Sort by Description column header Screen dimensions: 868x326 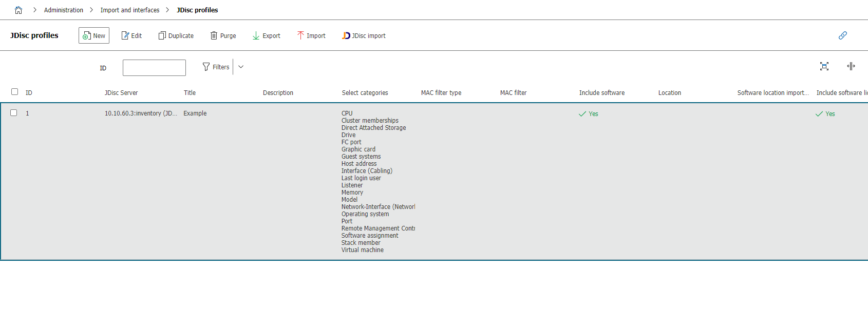pos(278,93)
